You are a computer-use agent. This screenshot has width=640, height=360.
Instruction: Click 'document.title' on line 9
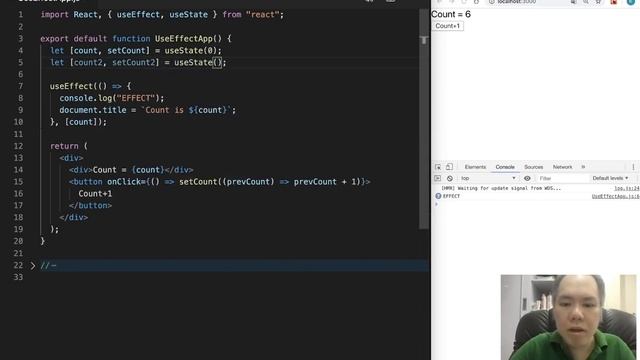point(93,110)
